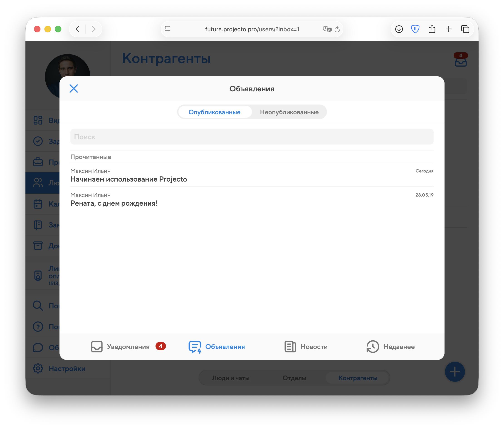504x429 pixels.
Task: Open the Недавнее history clock icon
Action: 372,347
